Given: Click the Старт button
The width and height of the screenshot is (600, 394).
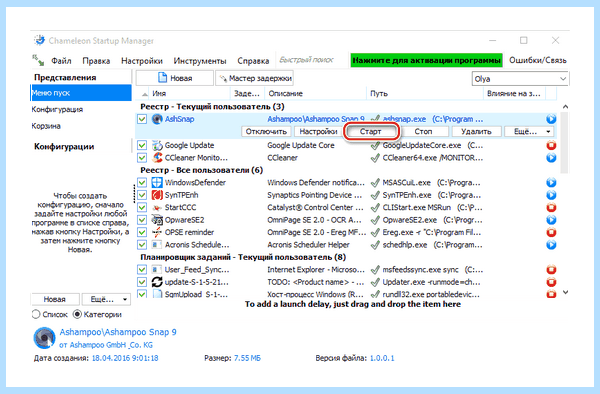Looking at the screenshot, I should pos(370,132).
